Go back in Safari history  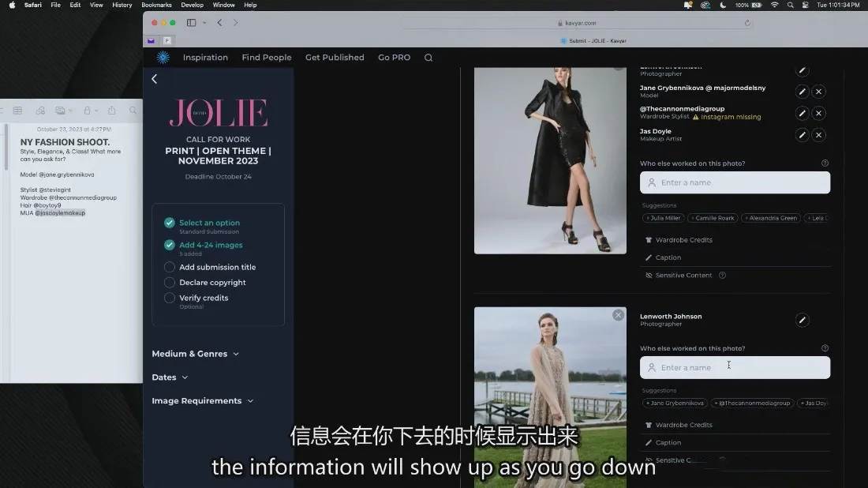pos(220,23)
